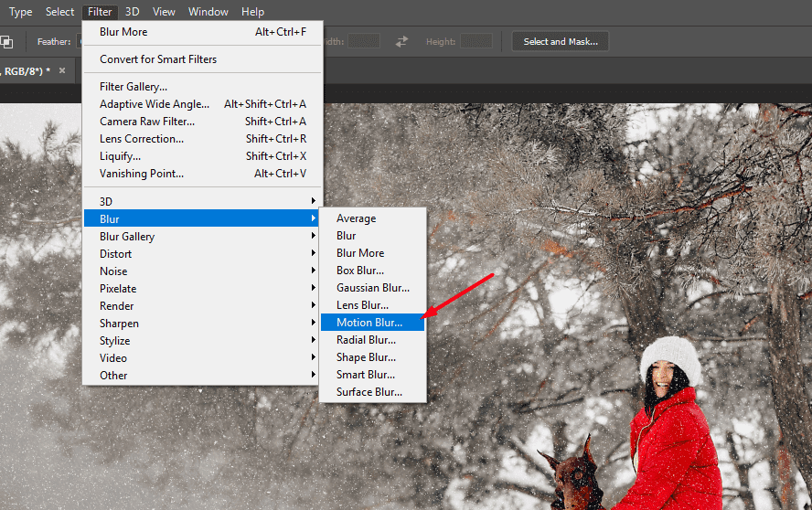Click the intersect selection icon in options bar
The width and height of the screenshot is (812, 510).
point(6,41)
